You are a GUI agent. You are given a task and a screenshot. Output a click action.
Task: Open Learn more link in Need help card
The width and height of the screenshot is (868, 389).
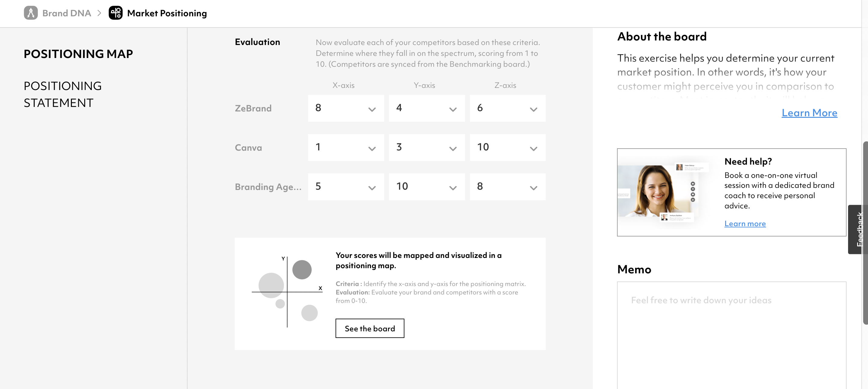745,223
